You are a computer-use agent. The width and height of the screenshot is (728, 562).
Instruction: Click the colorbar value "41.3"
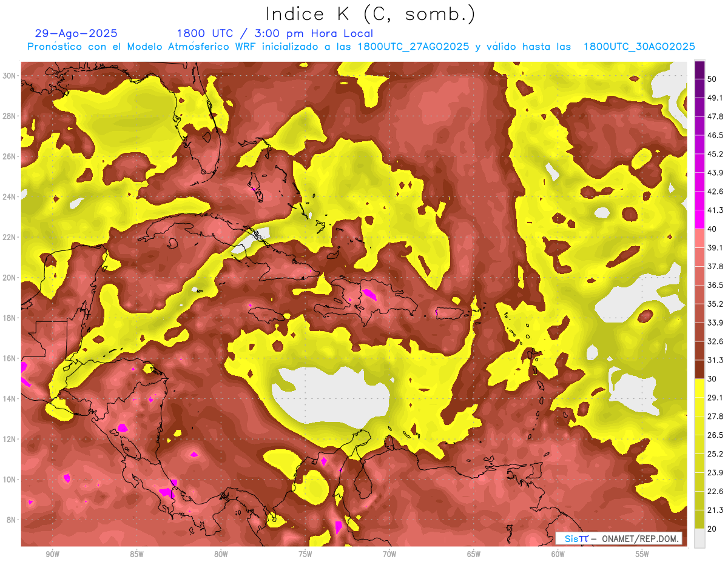(x=715, y=210)
